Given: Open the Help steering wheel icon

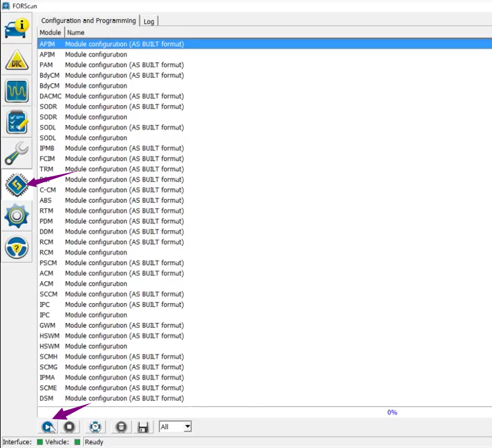Looking at the screenshot, I should point(17,248).
